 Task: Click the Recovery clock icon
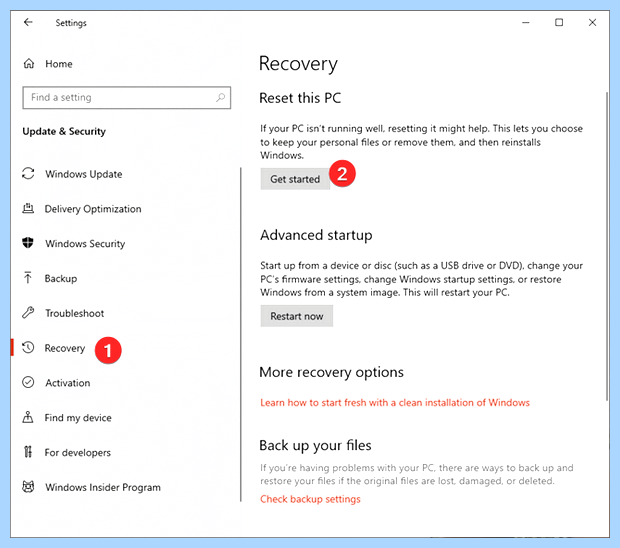coord(28,348)
